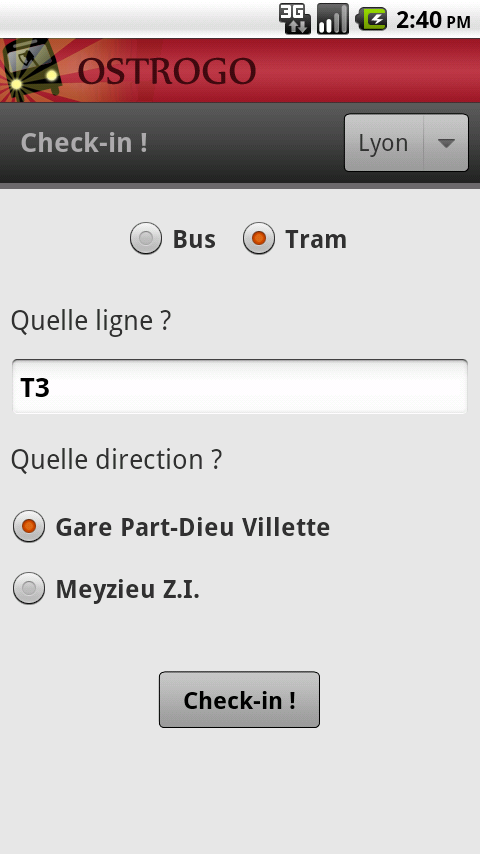Screen dimensions: 480x854
Task: Tap the 3G data status icon
Action: [x=295, y=19]
